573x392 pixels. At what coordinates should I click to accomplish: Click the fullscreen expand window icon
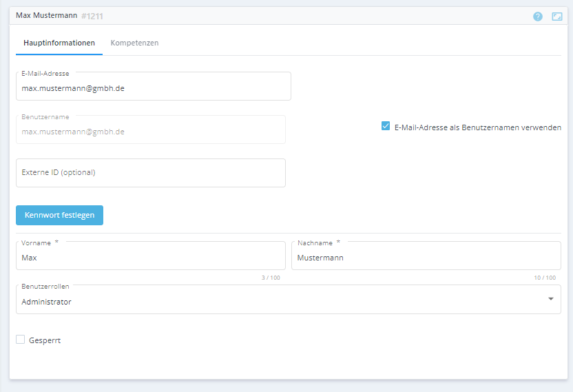click(557, 17)
